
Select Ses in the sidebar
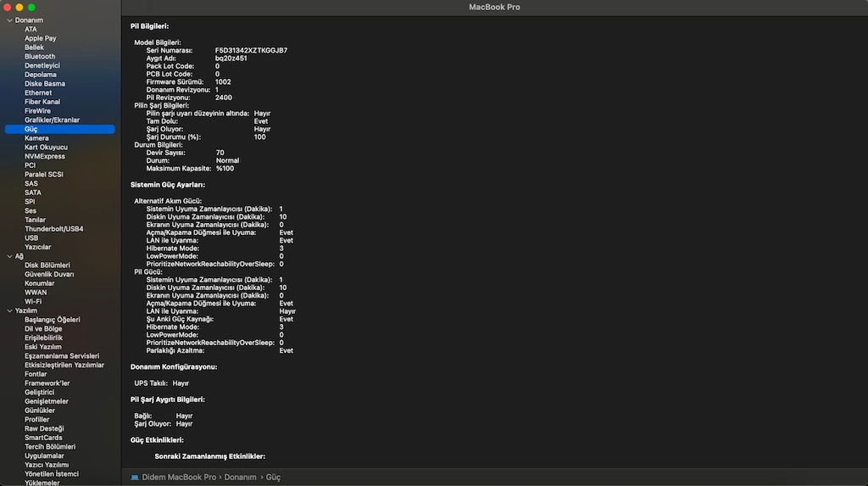31,210
